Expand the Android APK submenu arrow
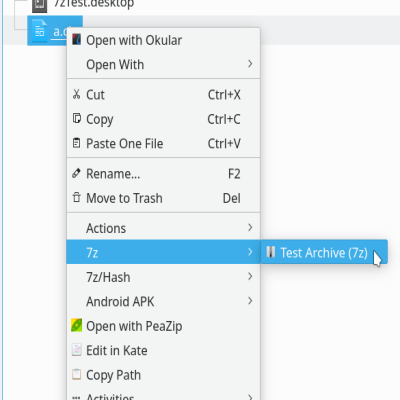Screen dimensions: 400x400 [250, 301]
